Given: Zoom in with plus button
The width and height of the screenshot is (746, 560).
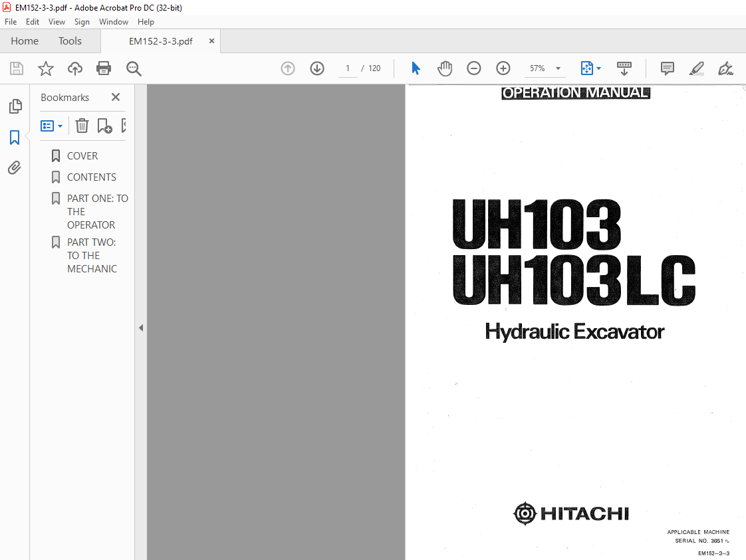Looking at the screenshot, I should pos(503,68).
